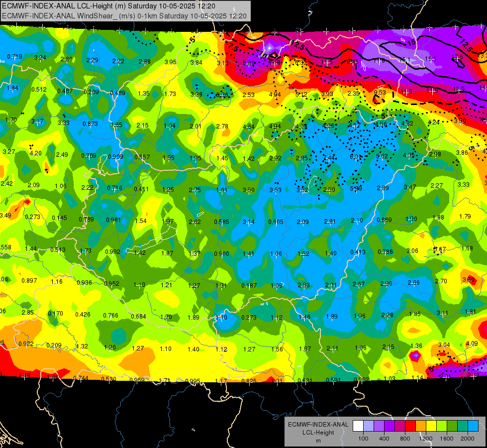
Task: Click the shear value 5.67
Action: point(440,249)
